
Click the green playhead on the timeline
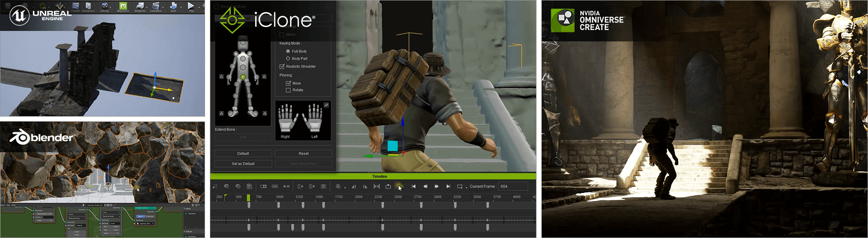[x=248, y=197]
